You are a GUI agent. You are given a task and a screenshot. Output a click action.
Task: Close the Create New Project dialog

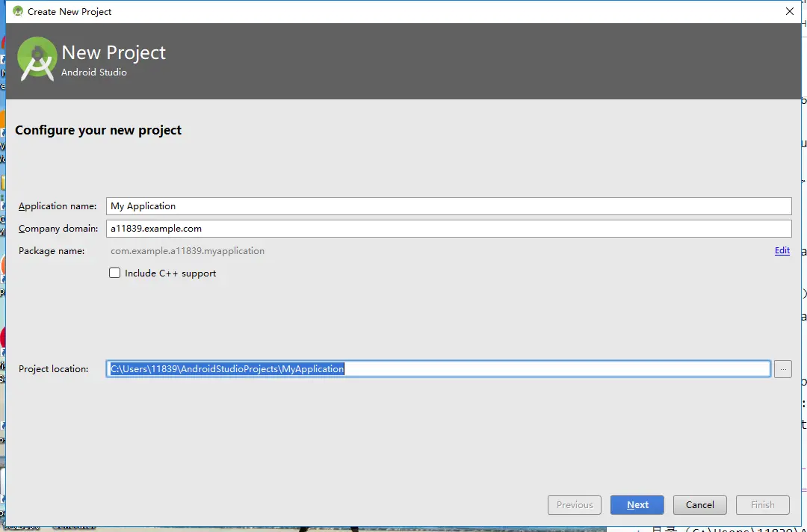[790, 11]
